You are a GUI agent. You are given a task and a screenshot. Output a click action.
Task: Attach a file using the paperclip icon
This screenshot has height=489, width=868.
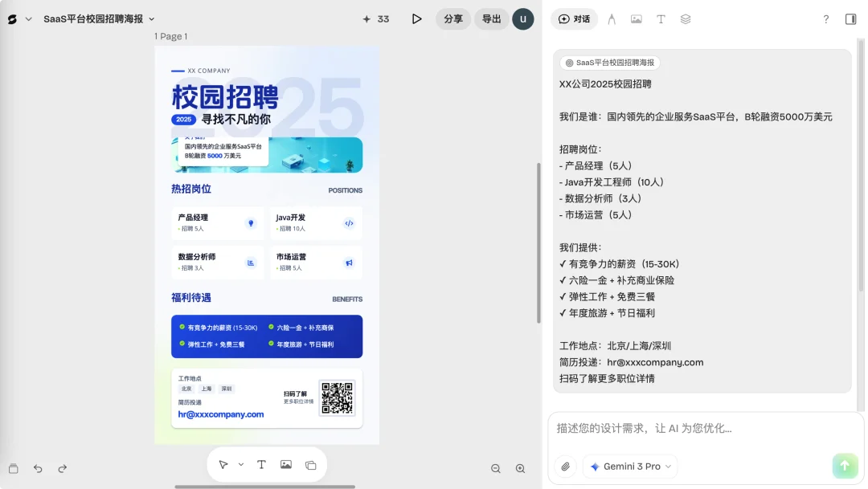click(x=565, y=466)
